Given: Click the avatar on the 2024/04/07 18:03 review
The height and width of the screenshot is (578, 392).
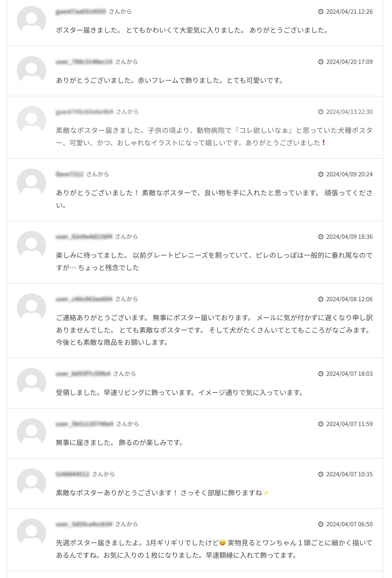Looking at the screenshot, I should tap(31, 382).
